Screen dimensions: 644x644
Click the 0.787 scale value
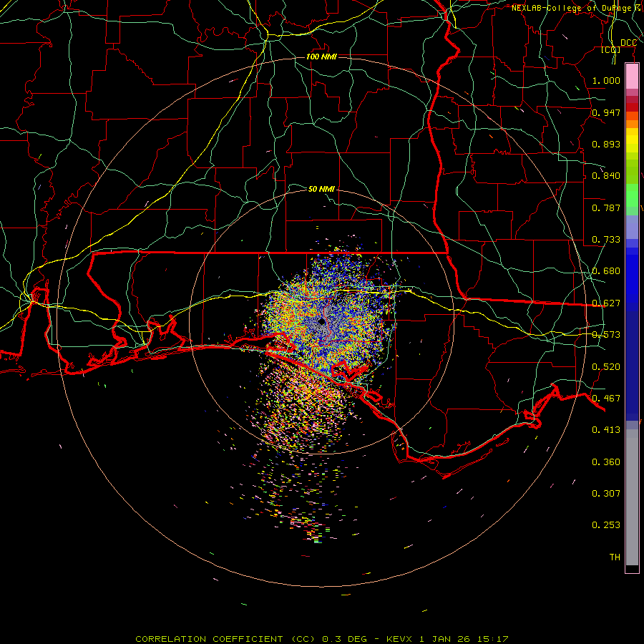coord(606,208)
